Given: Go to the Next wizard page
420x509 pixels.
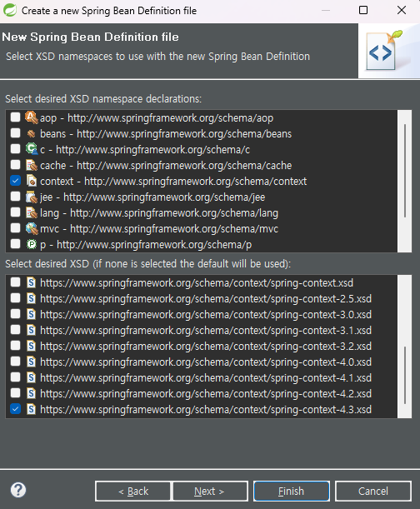Looking at the screenshot, I should [x=210, y=492].
